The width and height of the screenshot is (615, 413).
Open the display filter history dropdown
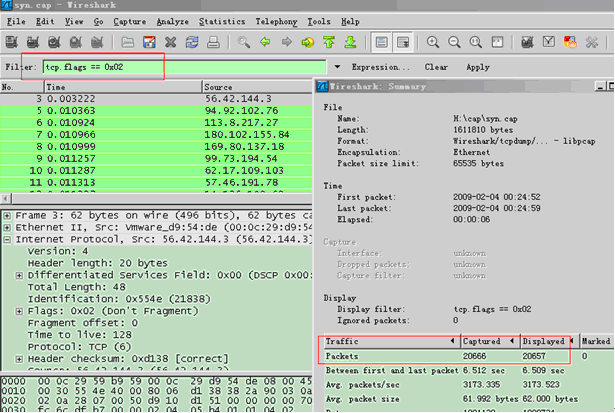(337, 67)
